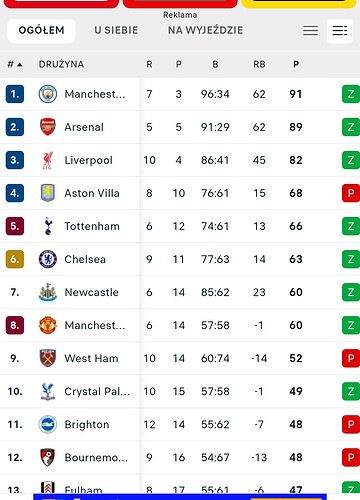Tap the Aston Villa badge icon
360x500 pixels.
(x=48, y=193)
